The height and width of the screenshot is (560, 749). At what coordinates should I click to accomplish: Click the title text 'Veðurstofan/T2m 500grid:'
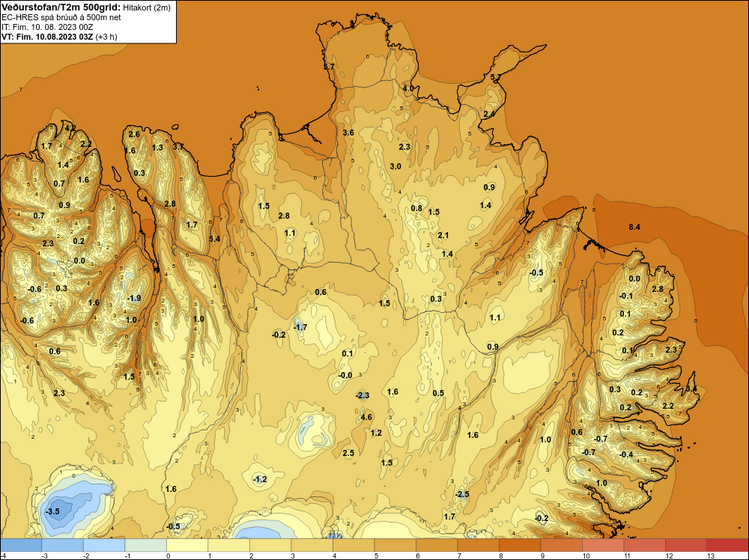(x=61, y=7)
